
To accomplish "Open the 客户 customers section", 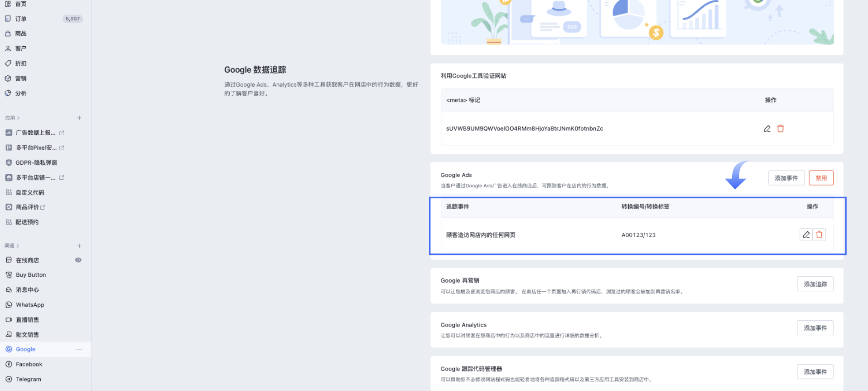I will point(21,49).
